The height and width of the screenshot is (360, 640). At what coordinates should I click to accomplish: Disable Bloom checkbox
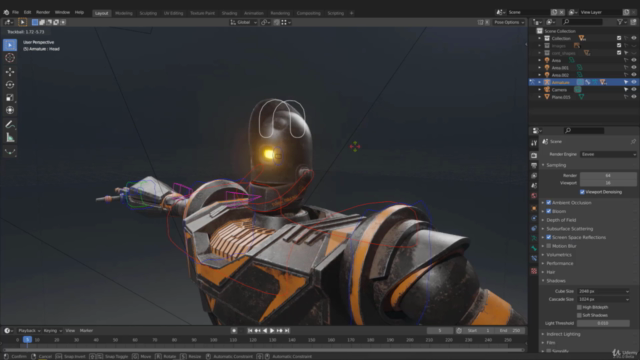pos(549,211)
